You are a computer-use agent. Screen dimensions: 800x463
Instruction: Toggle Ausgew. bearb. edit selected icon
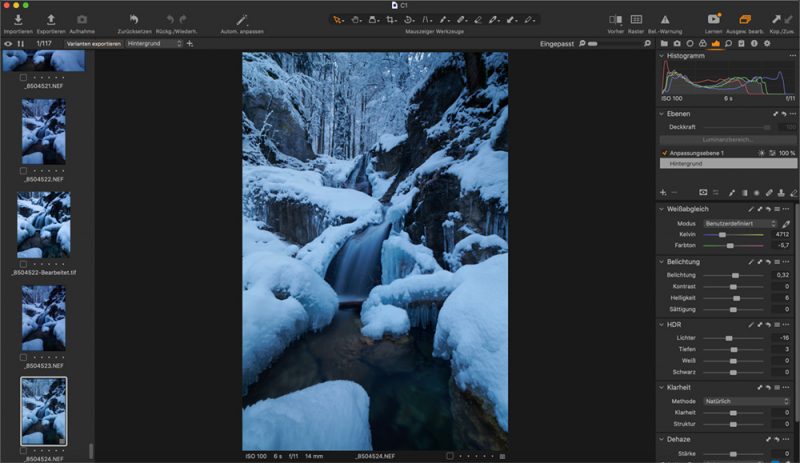(x=745, y=19)
